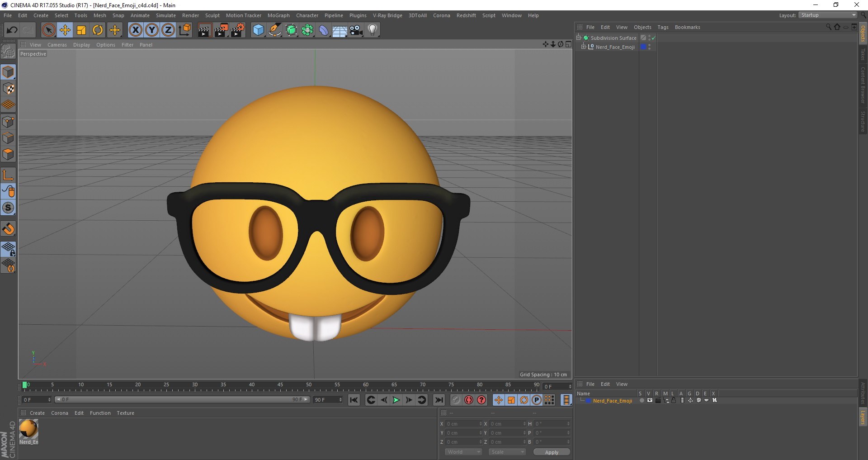Open the Spline Pen tool
The image size is (868, 460).
274,30
